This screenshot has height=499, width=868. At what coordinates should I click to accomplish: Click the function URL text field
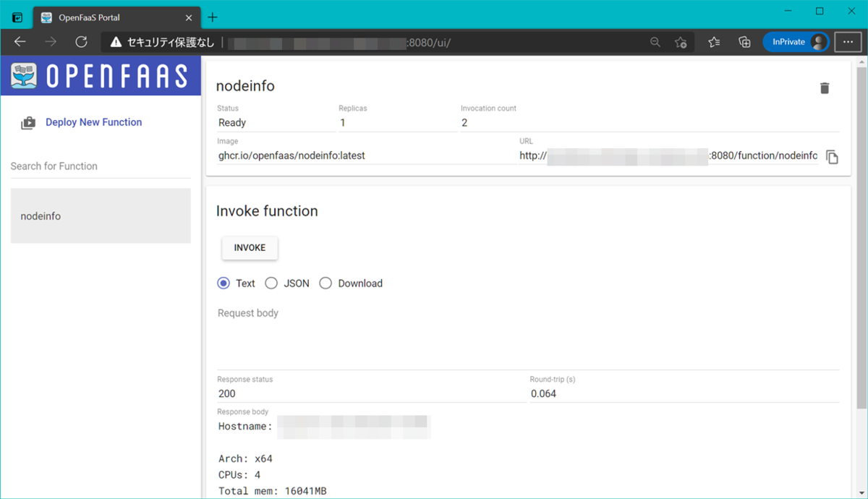click(668, 155)
